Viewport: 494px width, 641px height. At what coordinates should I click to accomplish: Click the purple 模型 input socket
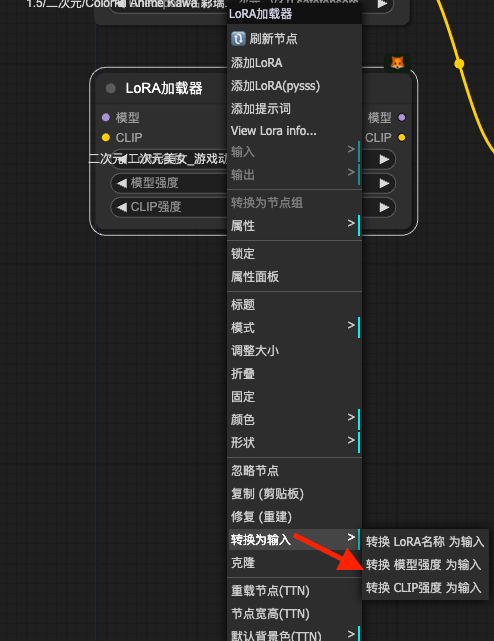tap(106, 118)
